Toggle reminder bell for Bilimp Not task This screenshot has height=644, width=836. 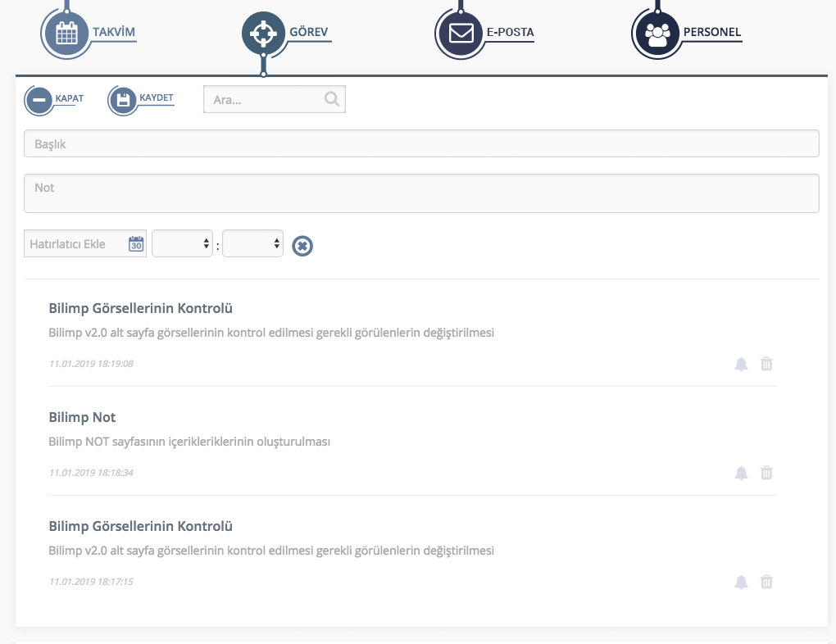pyautogui.click(x=741, y=473)
